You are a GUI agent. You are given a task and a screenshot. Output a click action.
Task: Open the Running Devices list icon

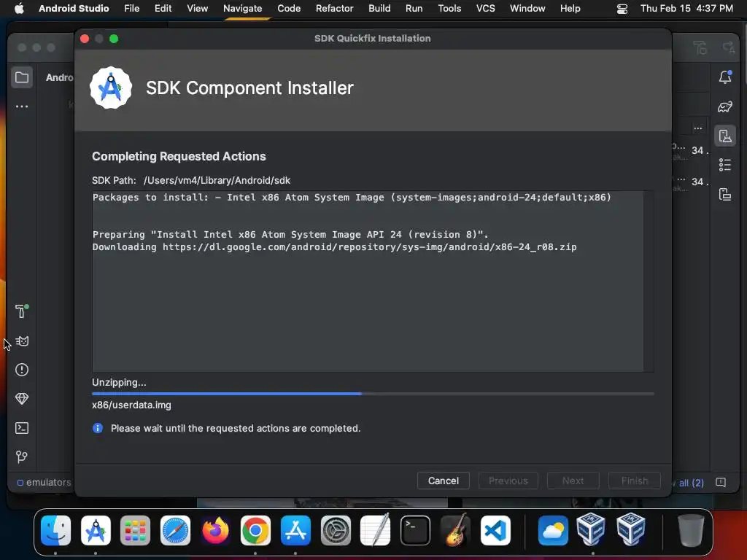click(725, 165)
